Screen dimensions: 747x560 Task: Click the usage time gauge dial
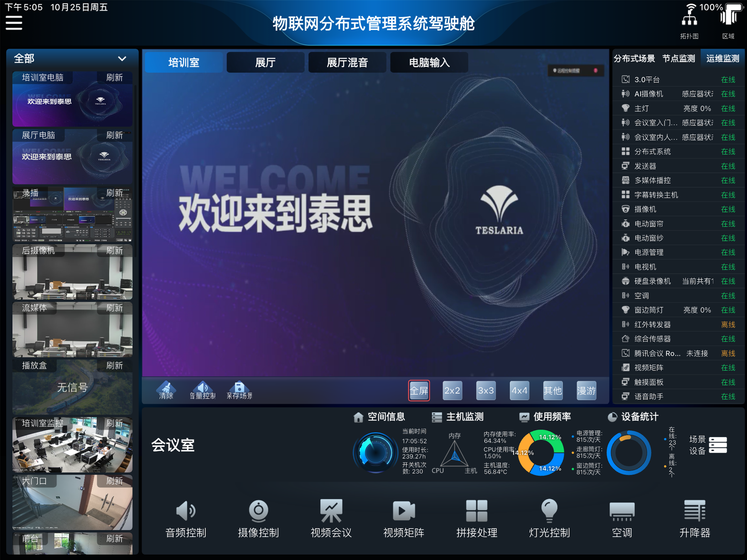click(375, 452)
